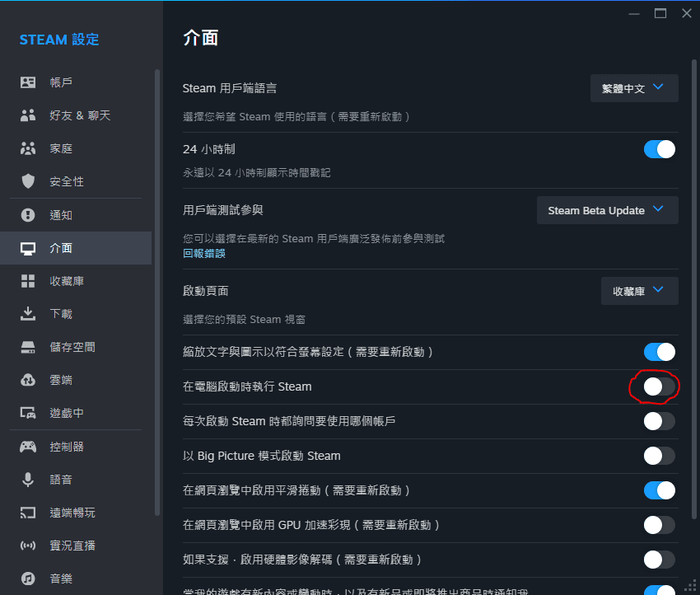Click the 雲端 cloud icon
Viewport: 700px width, 595px height.
coord(26,380)
